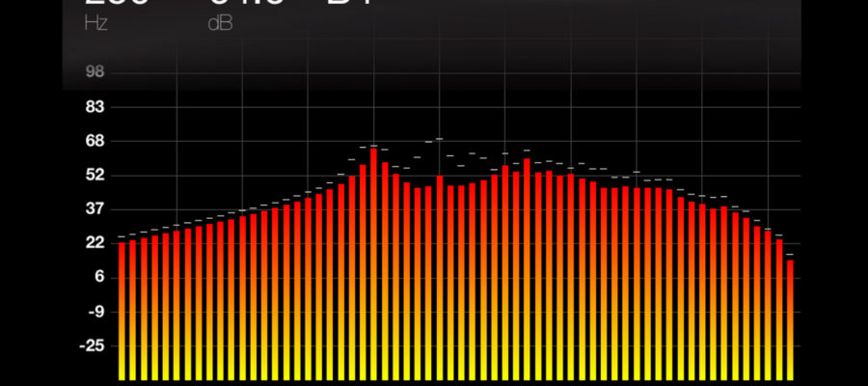Click the 98 dB axis label
868x386 pixels.
point(95,72)
